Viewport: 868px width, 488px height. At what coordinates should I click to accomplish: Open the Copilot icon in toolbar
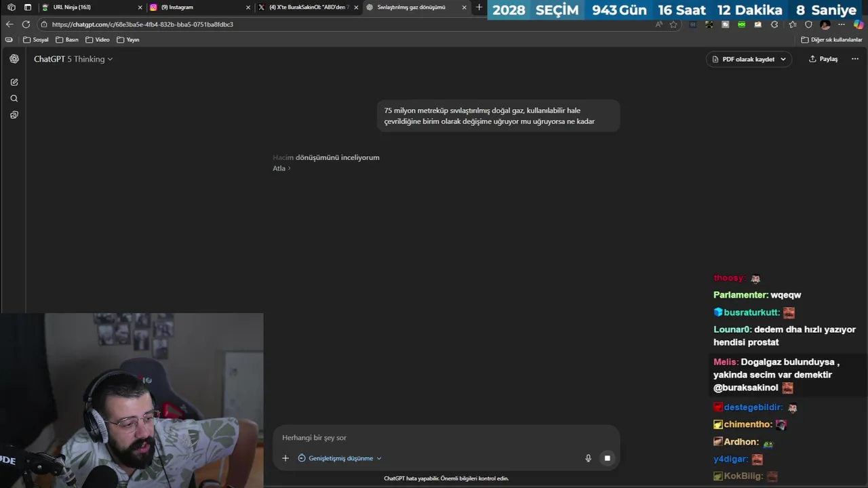click(x=859, y=24)
